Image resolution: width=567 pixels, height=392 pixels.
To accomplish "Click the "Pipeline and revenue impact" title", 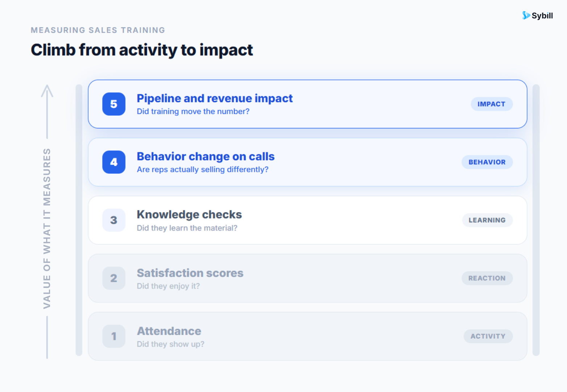I will [215, 98].
